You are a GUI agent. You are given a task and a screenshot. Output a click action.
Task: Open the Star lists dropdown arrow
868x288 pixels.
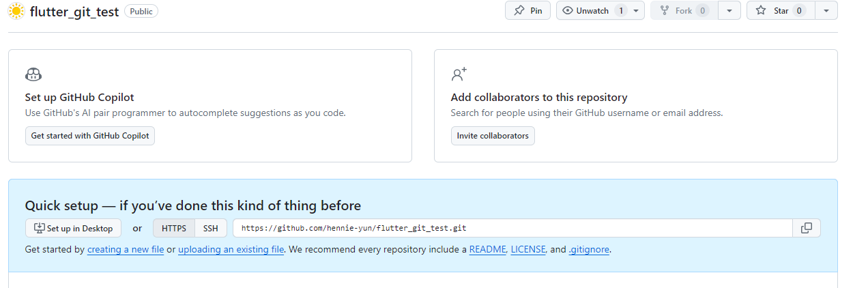click(x=826, y=10)
